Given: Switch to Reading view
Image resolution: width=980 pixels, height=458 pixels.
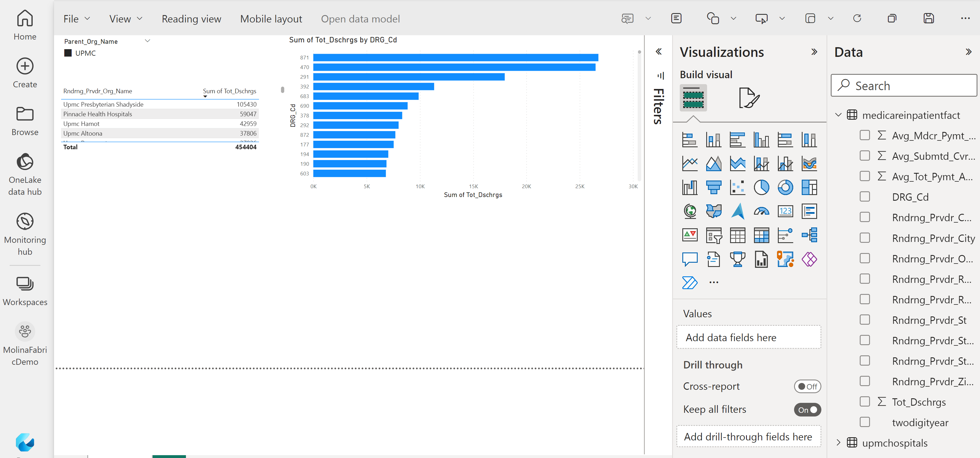Looking at the screenshot, I should (191, 19).
